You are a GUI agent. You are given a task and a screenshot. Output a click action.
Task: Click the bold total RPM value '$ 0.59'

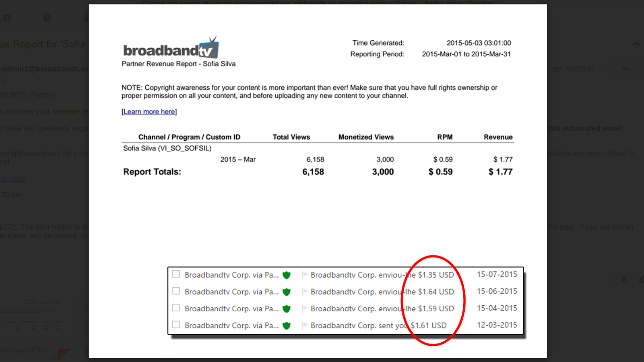441,172
